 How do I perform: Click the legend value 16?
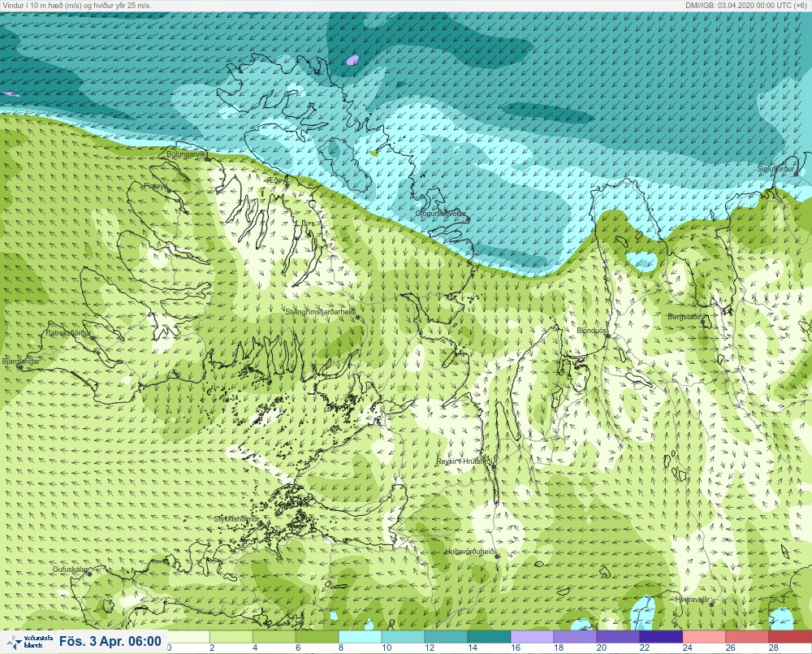pyautogui.click(x=516, y=648)
